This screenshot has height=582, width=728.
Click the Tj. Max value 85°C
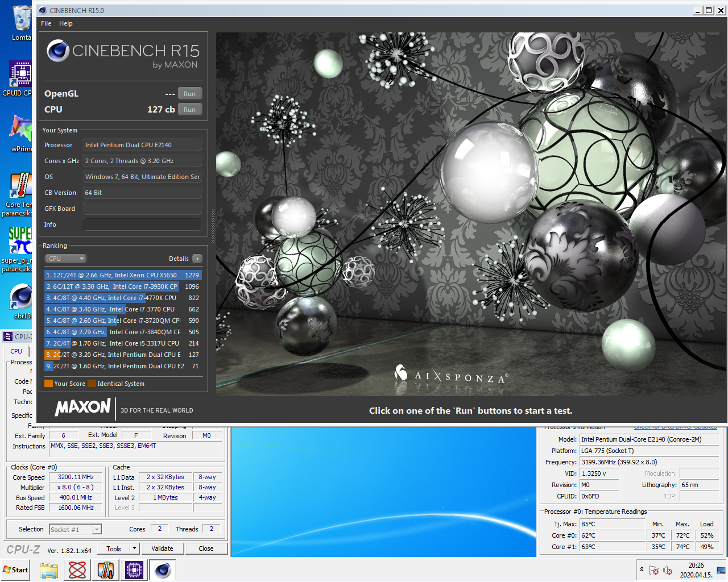click(613, 524)
